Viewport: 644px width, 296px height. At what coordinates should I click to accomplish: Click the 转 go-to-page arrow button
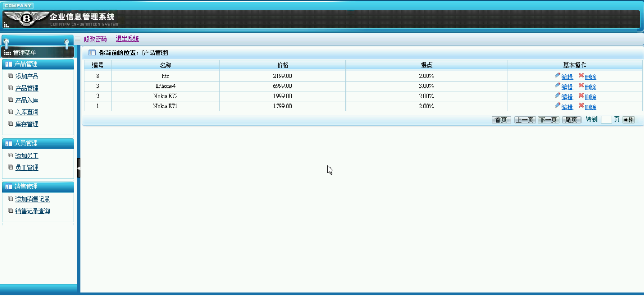(x=629, y=120)
